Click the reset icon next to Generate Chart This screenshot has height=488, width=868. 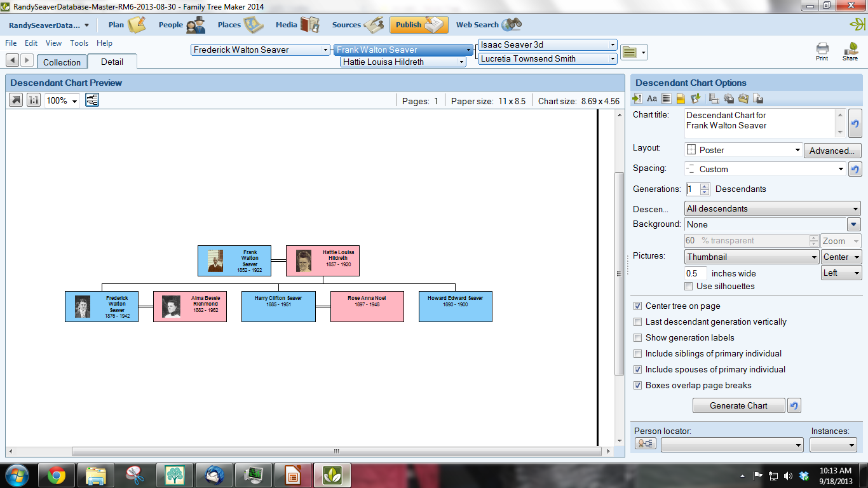tap(794, 405)
